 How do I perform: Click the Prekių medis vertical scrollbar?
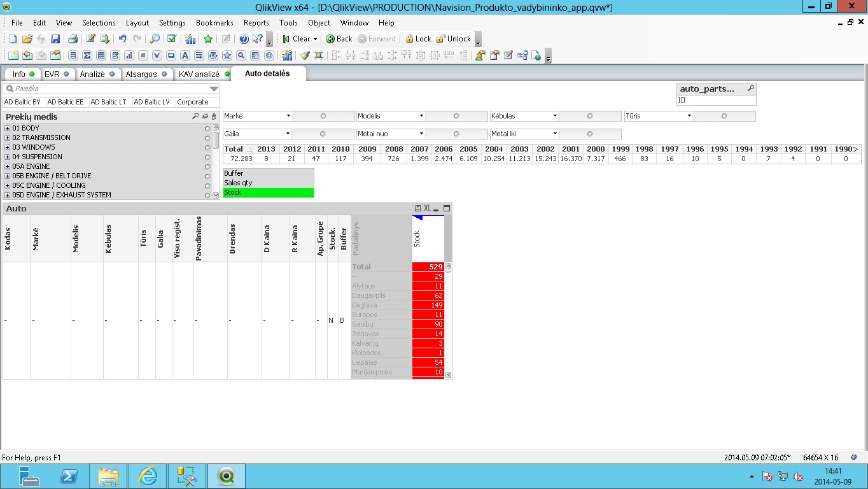tap(216, 162)
